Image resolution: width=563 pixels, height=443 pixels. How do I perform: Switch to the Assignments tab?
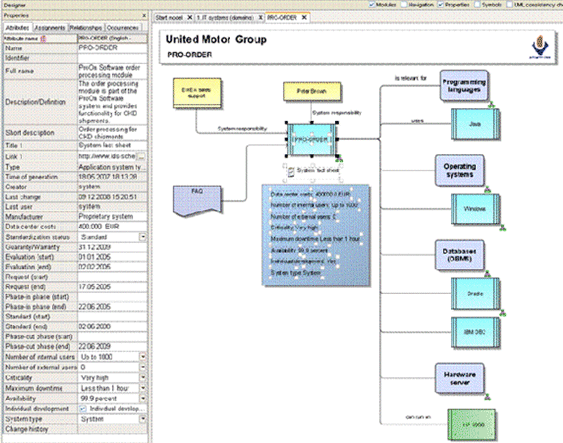point(50,28)
